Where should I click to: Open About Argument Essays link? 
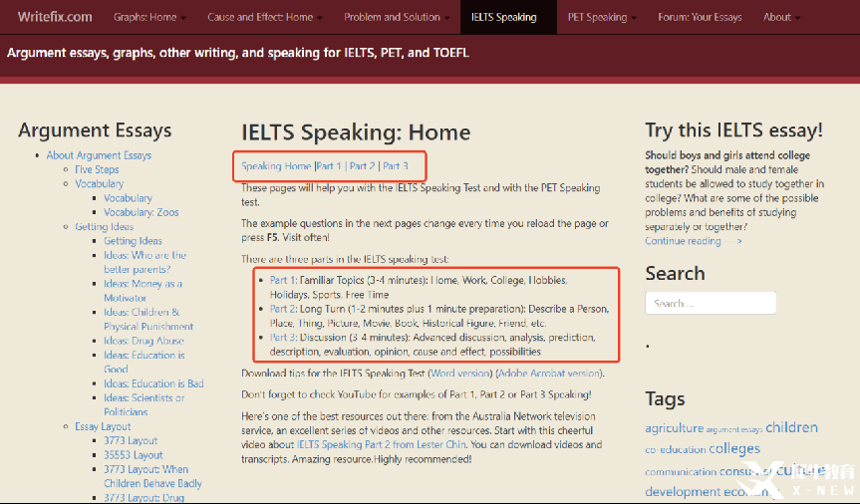tap(99, 155)
